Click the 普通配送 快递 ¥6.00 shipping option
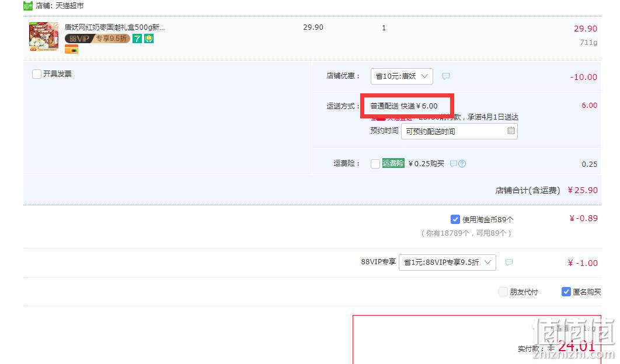Screen dimensions: 620x364 click(x=404, y=106)
